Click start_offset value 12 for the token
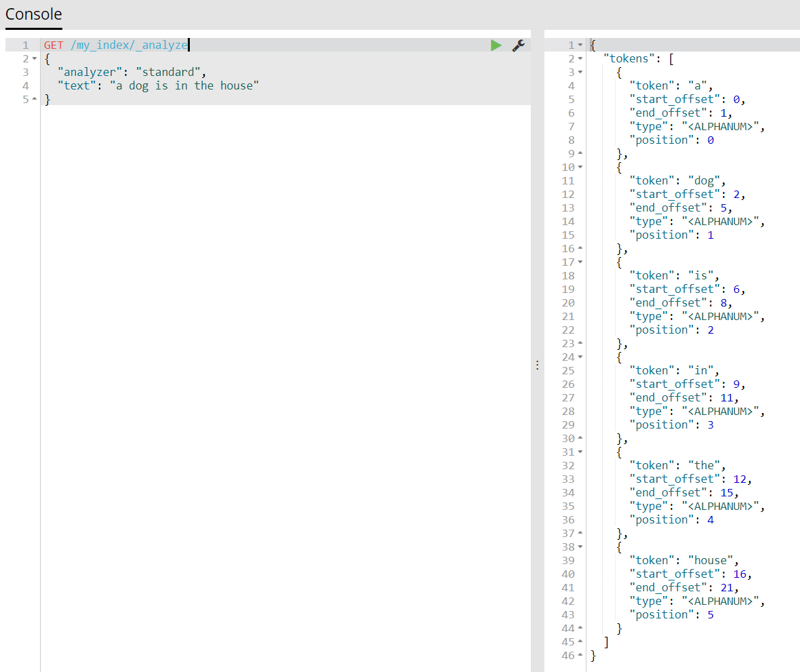The height and width of the screenshot is (672, 800). [739, 479]
